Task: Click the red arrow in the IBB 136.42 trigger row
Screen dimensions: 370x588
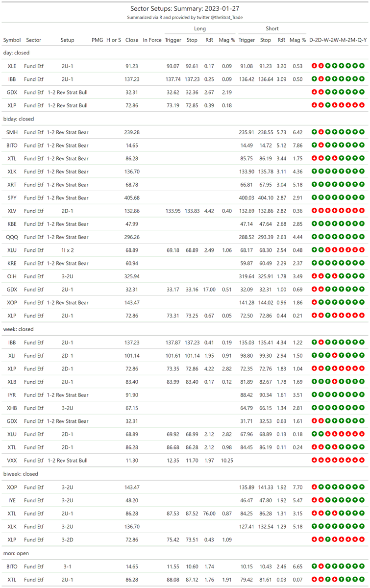Action: click(x=321, y=79)
